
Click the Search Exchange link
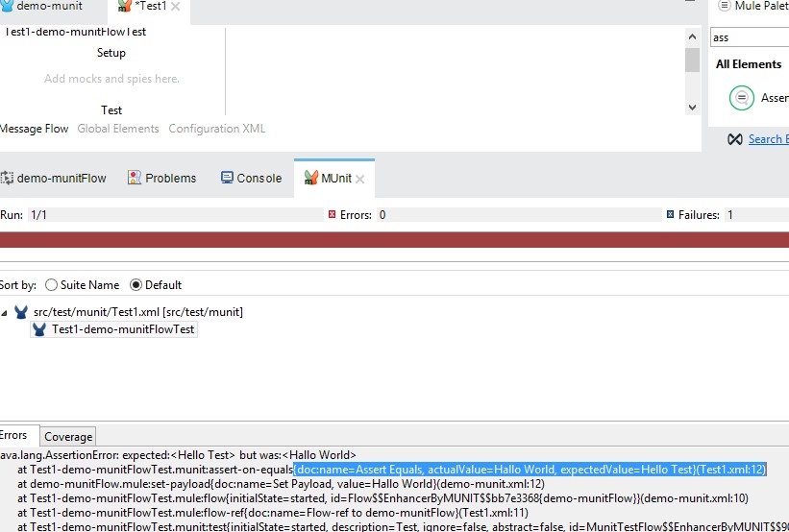769,139
